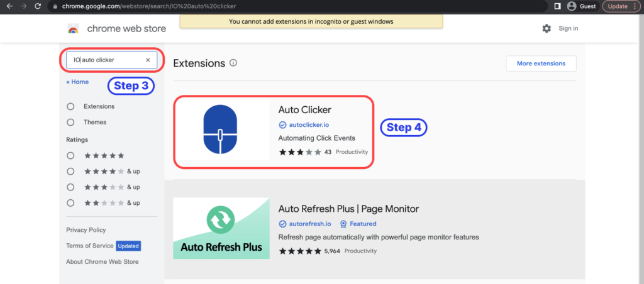
Task: Click Productivity label under Auto Refresh Plus
Action: [360, 251]
